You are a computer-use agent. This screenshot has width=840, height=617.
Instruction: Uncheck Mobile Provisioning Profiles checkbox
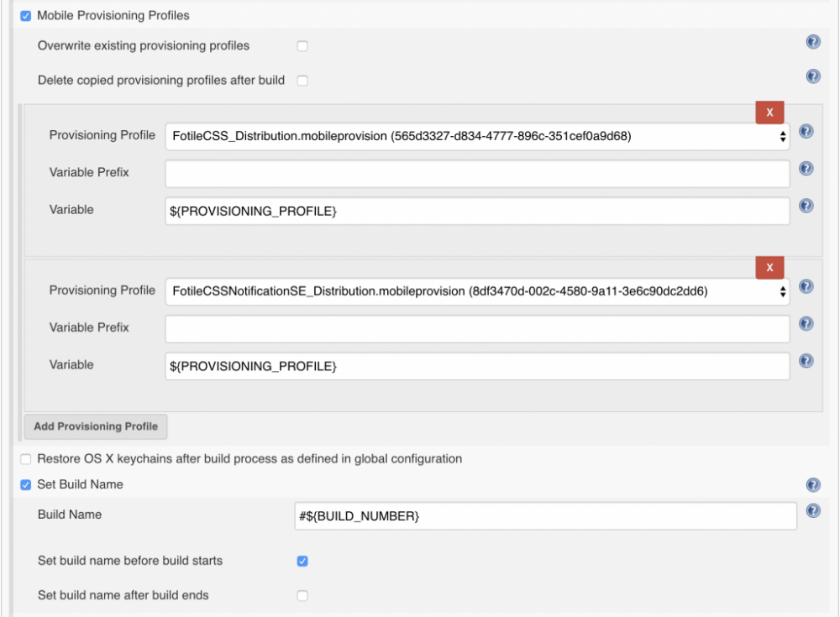coord(25,16)
